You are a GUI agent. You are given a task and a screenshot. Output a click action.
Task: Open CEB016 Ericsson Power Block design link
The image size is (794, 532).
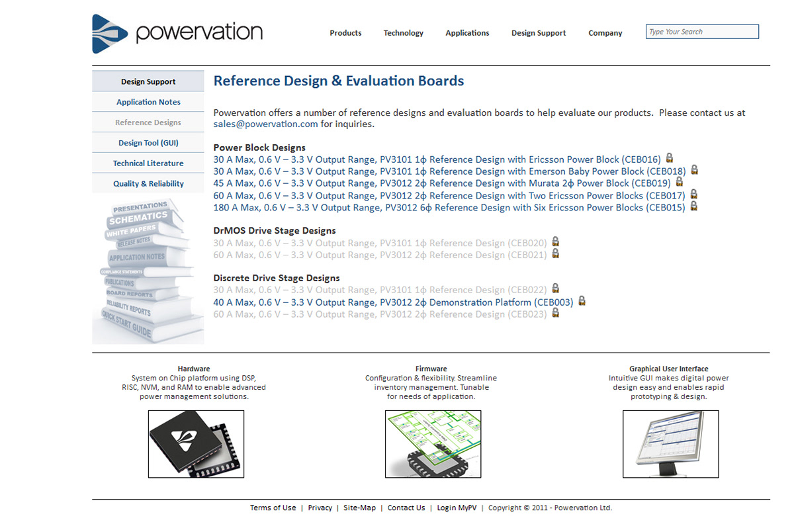point(437,159)
